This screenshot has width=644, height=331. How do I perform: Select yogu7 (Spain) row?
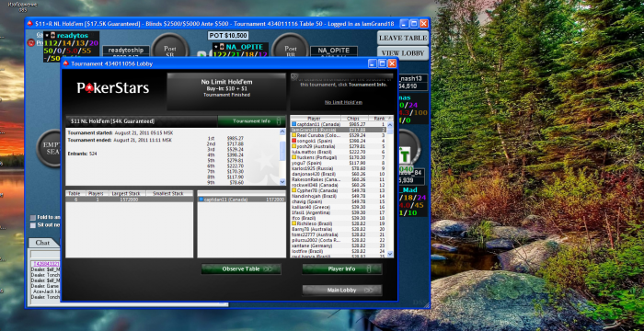pos(339,163)
